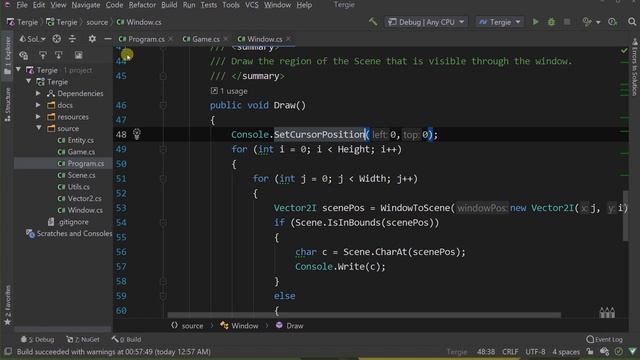The height and width of the screenshot is (360, 640).
Task: Click the status bar tool windows square icon
Action: (x=8, y=351)
